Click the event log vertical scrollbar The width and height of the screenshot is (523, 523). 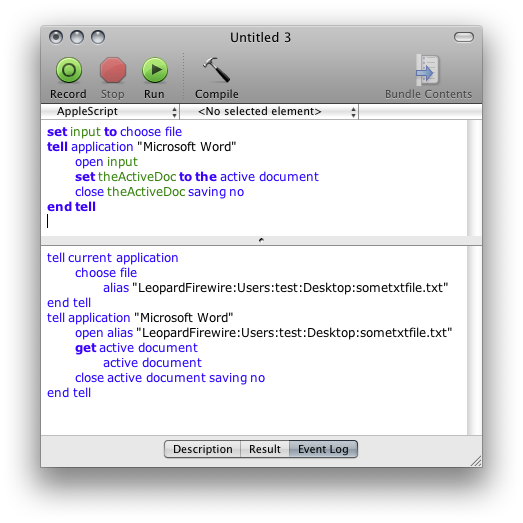pyautogui.click(x=474, y=340)
